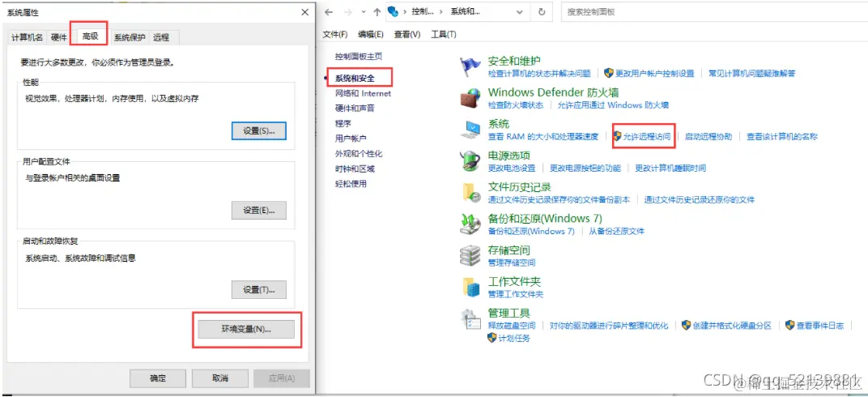
Task: Click 允许应用通过 Windows 防火墙
Action: (x=614, y=105)
